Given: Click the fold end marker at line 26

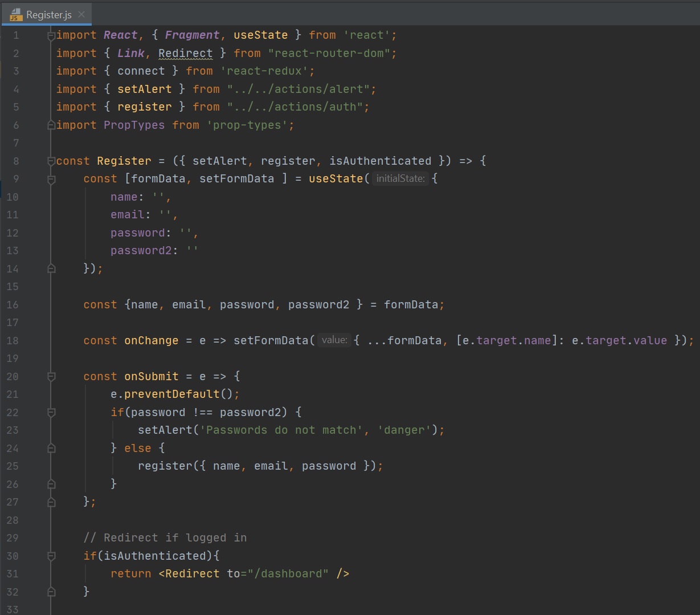Looking at the screenshot, I should tap(51, 484).
